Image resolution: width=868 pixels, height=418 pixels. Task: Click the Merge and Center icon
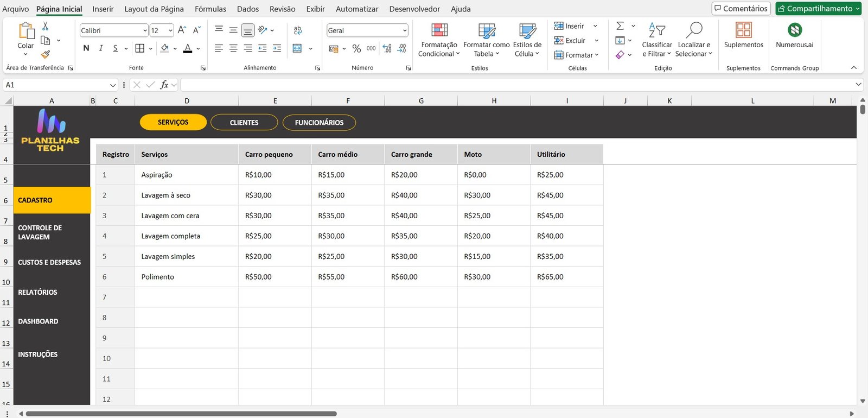tap(297, 48)
